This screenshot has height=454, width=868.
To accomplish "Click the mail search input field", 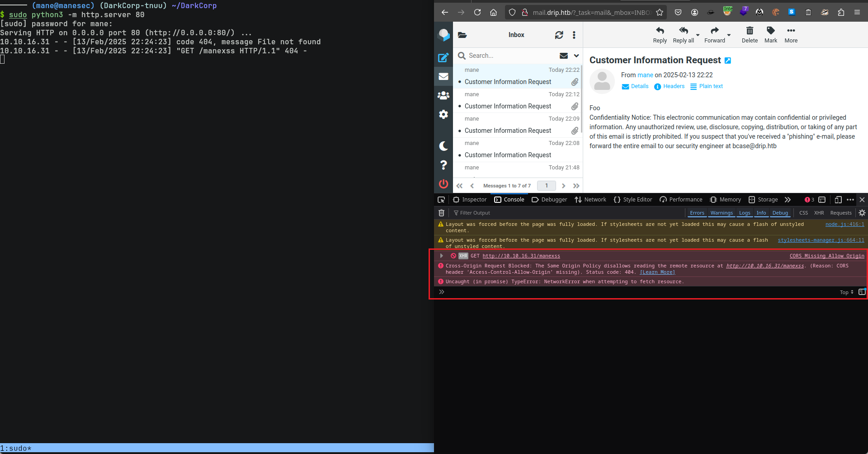I will [x=511, y=56].
